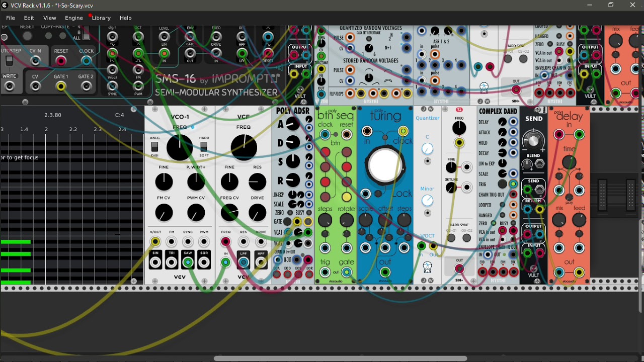Click the VCO-1 SAW output jack

coord(188,262)
